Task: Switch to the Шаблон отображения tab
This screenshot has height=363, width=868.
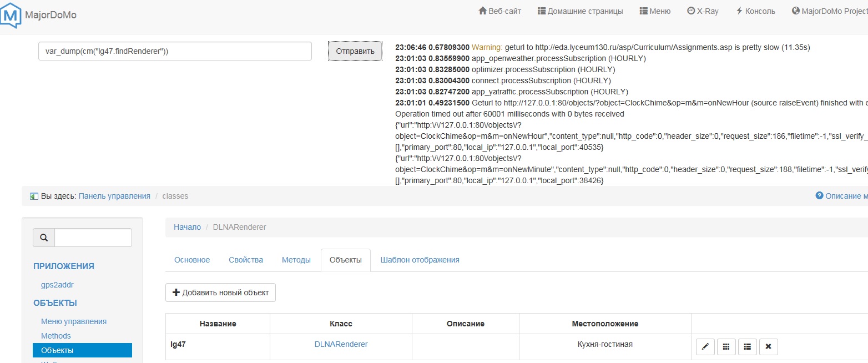Action: pyautogui.click(x=420, y=260)
